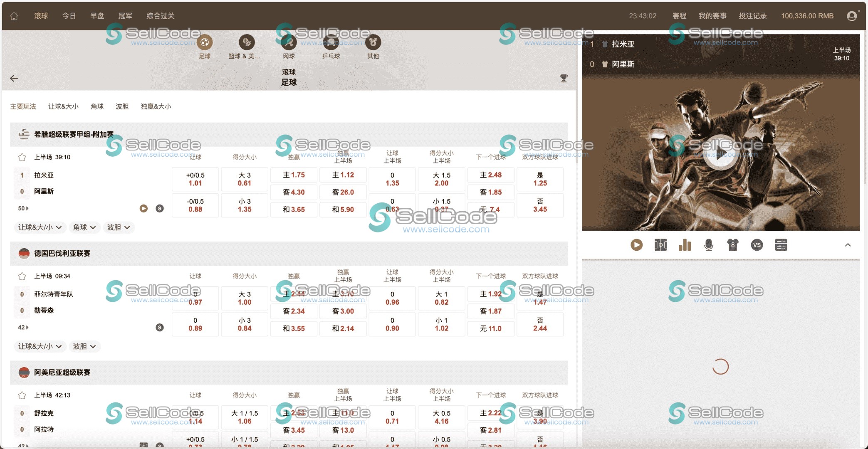Viewport: 868px width, 449px height.
Task: Toggle the favorite star for 菲尔特青年队 match
Action: point(22,276)
